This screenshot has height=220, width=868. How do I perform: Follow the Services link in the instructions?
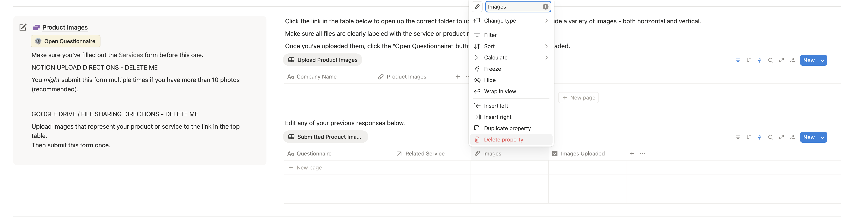point(131,55)
